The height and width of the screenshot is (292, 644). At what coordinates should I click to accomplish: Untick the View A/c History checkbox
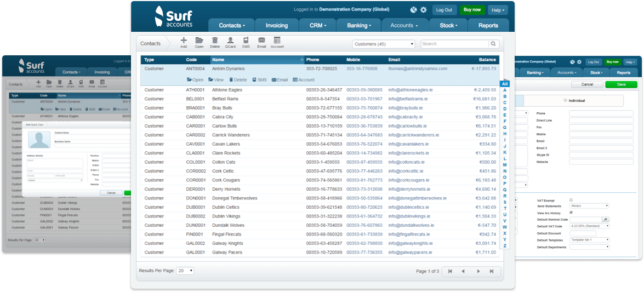(571, 213)
